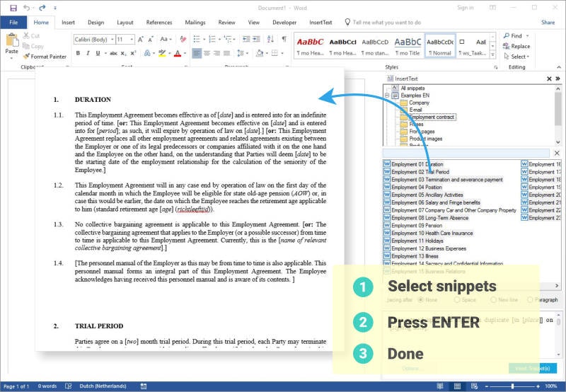Apply the mo Title style
This screenshot has width=566, height=392.
(x=408, y=46)
